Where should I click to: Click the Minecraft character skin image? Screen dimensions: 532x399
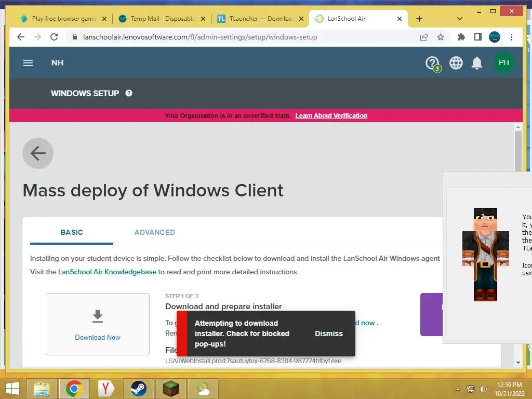486,255
